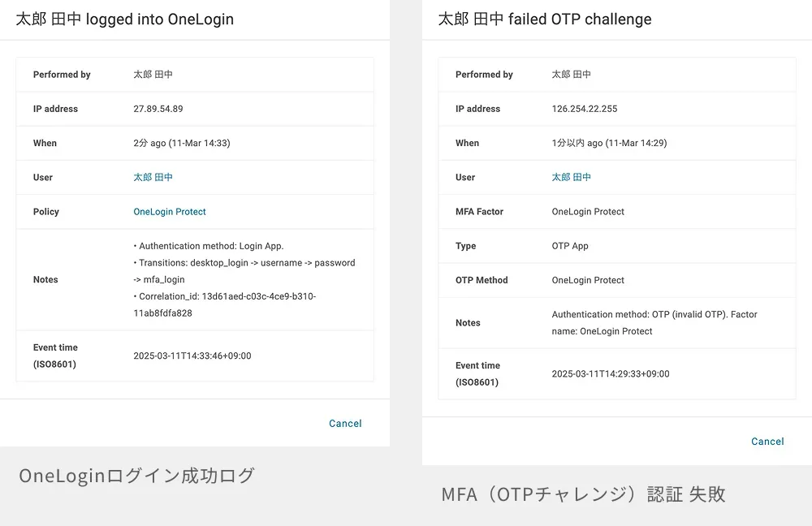The width and height of the screenshot is (812, 526).
Task: Click the MFA Factor OneLogin Protect value
Action: [x=588, y=212]
